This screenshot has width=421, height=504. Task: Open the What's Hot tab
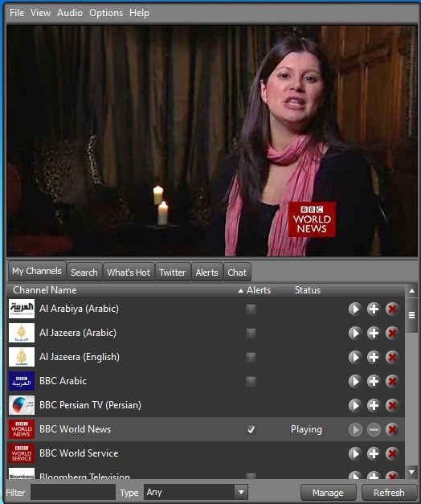[x=129, y=272]
